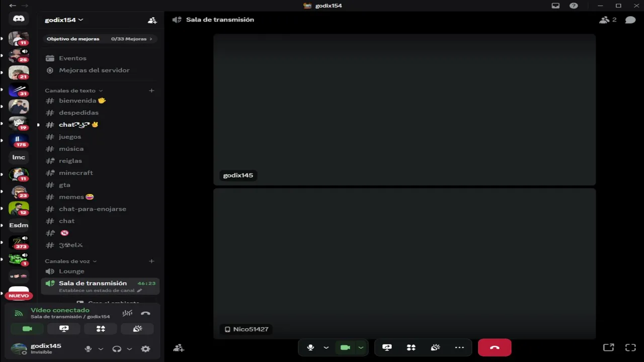644x362 pixels.
Task: Open the server with the 25 badge
Action: pos(19,55)
